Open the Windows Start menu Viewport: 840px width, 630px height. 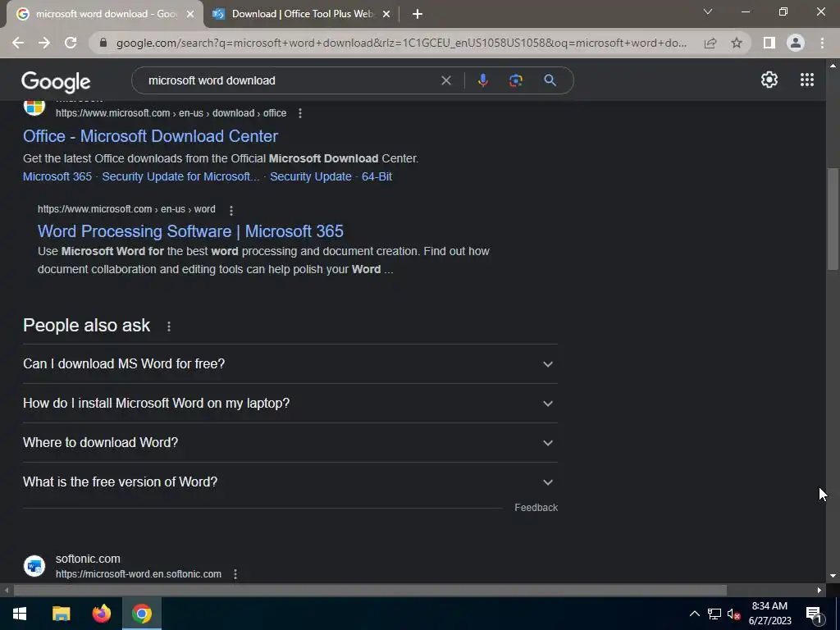pyautogui.click(x=20, y=614)
